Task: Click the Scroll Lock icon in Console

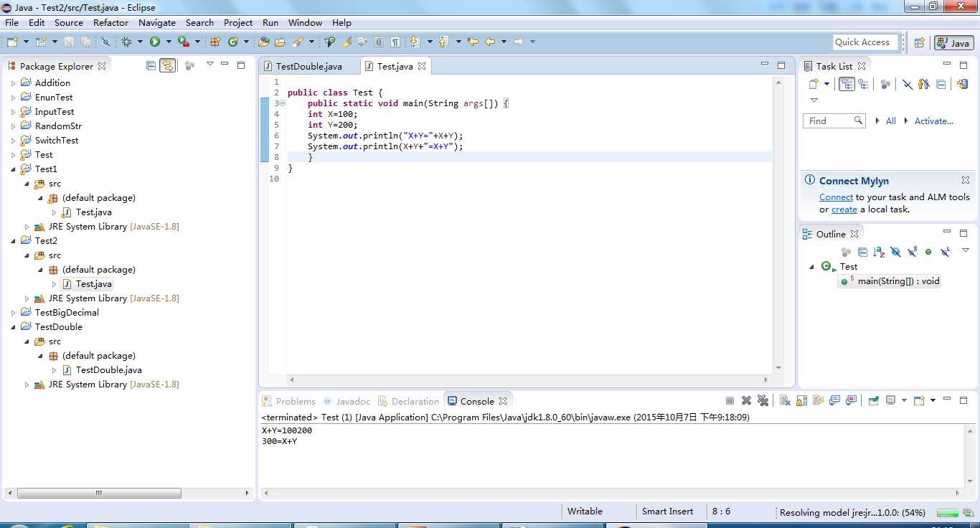Action: click(801, 400)
